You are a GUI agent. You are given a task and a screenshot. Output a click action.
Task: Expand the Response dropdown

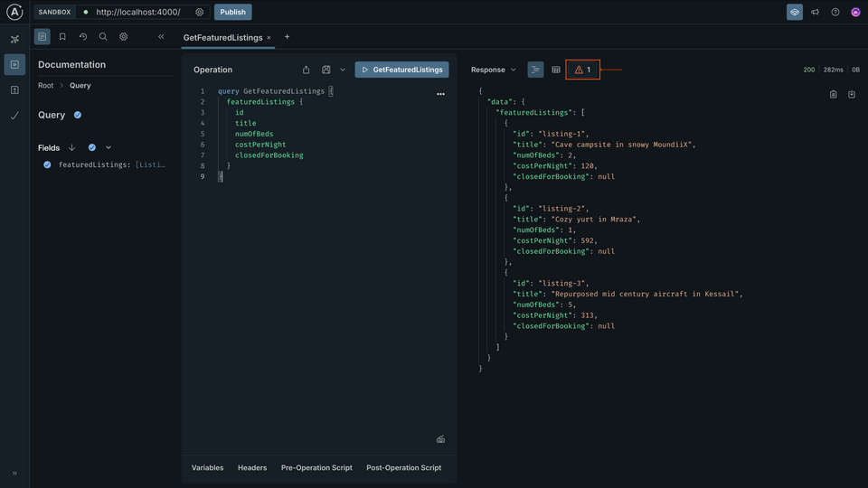(x=494, y=70)
